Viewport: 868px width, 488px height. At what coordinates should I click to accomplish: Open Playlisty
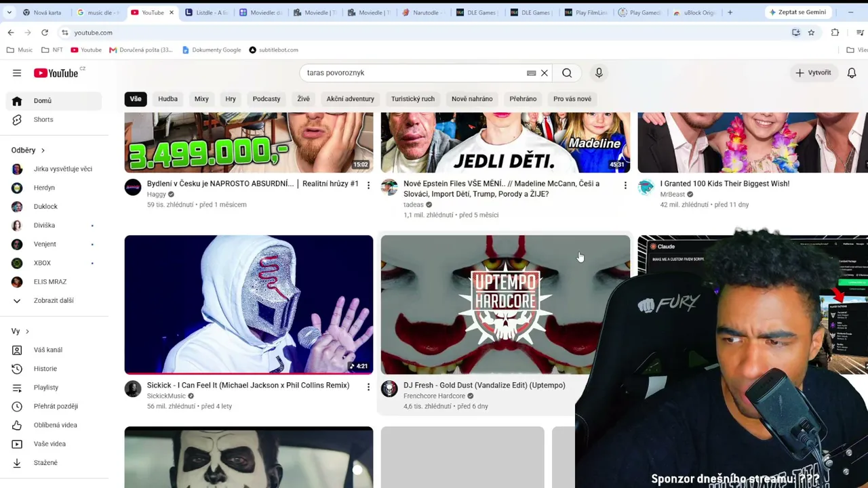pyautogui.click(x=54, y=388)
